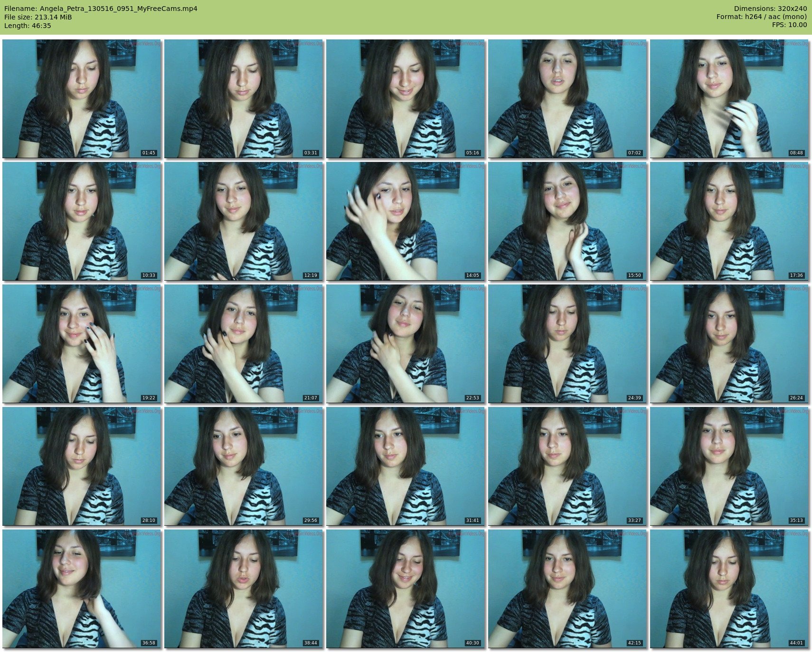This screenshot has width=812, height=652.
Task: Open the thumbnail at 29:56
Action: pos(244,466)
